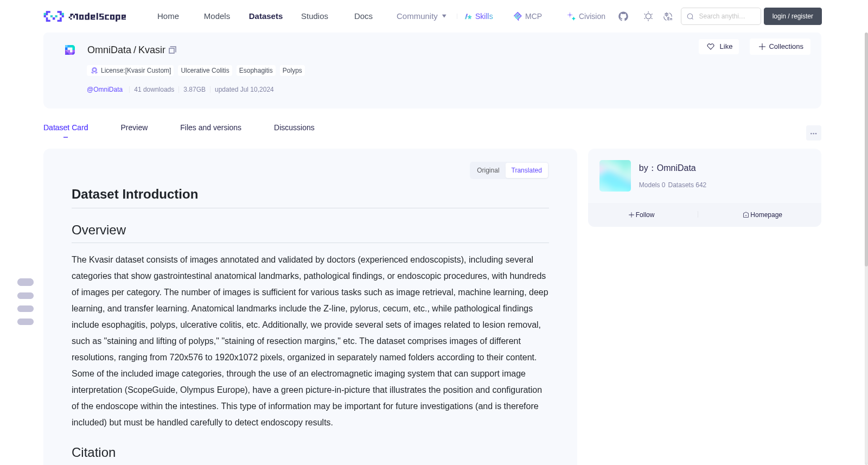Copy the dataset name OmniData/Kvasir
Viewport: 868px width, 465px height.
(173, 50)
